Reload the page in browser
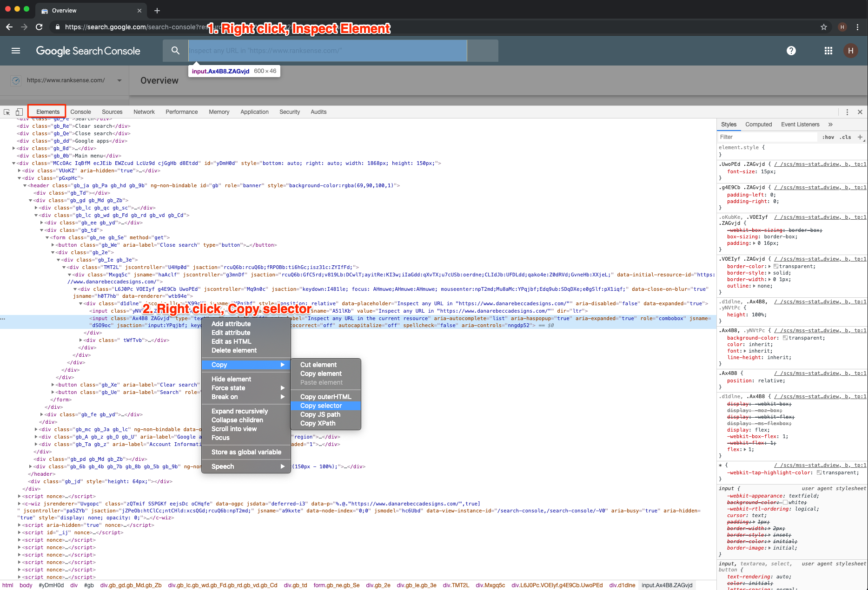 (40, 27)
